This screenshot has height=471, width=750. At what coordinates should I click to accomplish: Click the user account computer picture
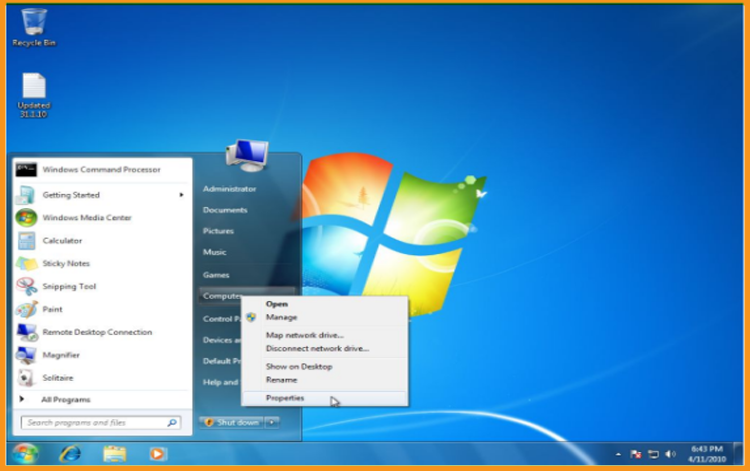point(247,155)
